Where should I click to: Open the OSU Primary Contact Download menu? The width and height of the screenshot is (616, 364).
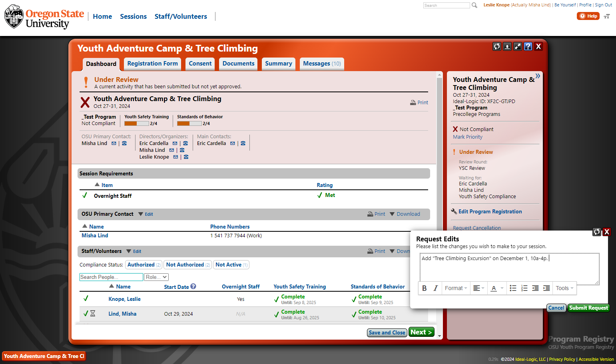pyautogui.click(x=405, y=214)
